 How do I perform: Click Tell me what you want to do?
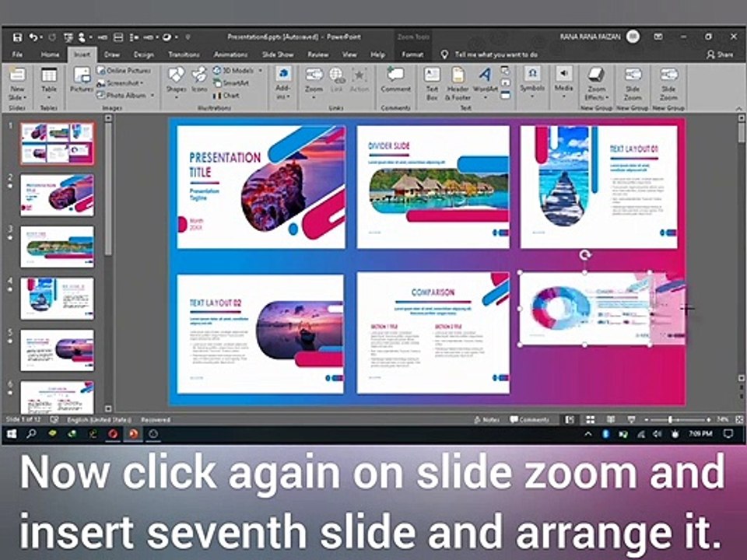pos(496,54)
